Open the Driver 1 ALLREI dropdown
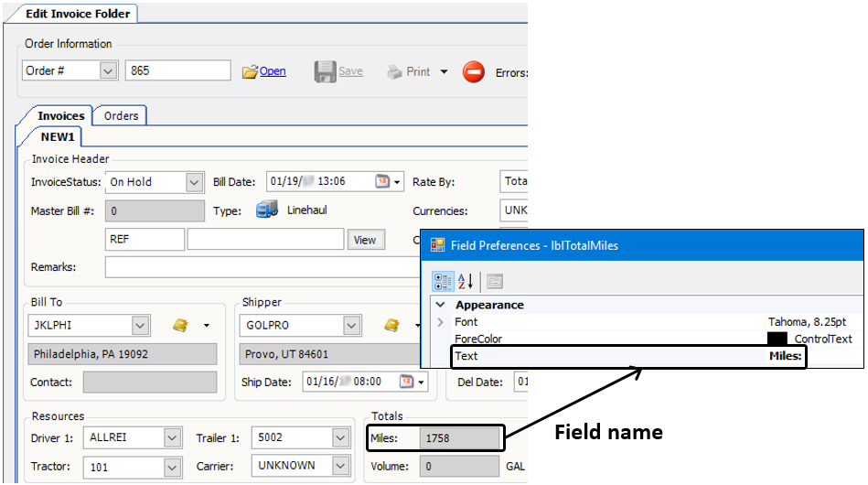868x485 pixels. (x=172, y=438)
